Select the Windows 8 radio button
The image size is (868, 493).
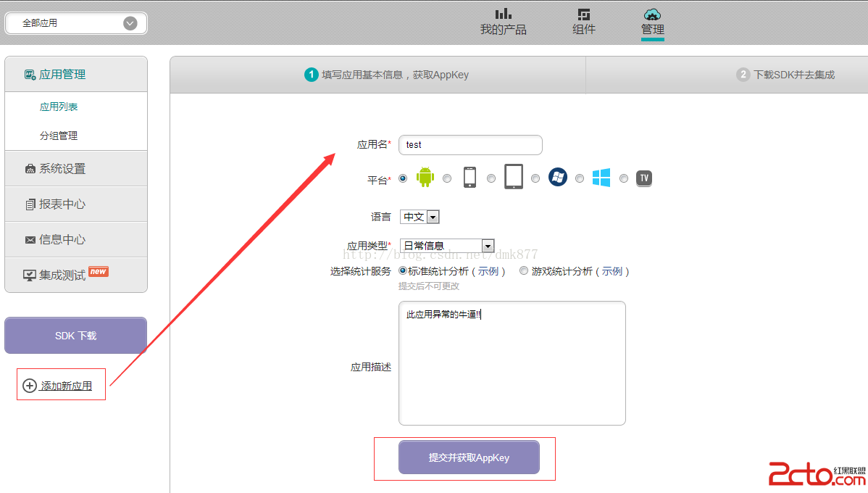pos(580,178)
